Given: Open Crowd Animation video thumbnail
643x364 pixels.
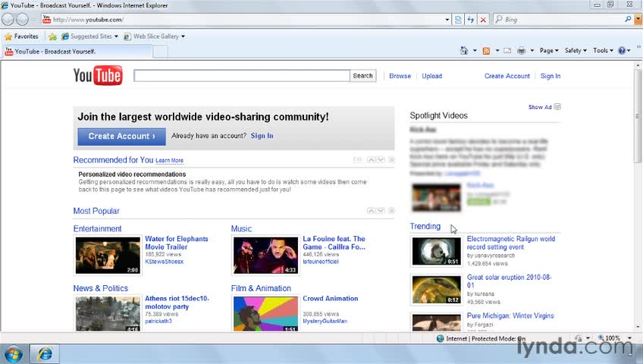Looking at the screenshot, I should [x=265, y=314].
